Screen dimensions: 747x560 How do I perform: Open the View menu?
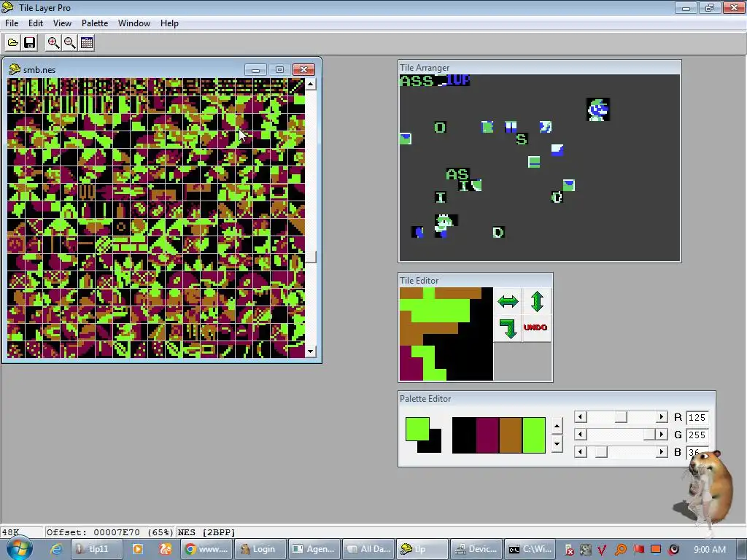coord(62,23)
